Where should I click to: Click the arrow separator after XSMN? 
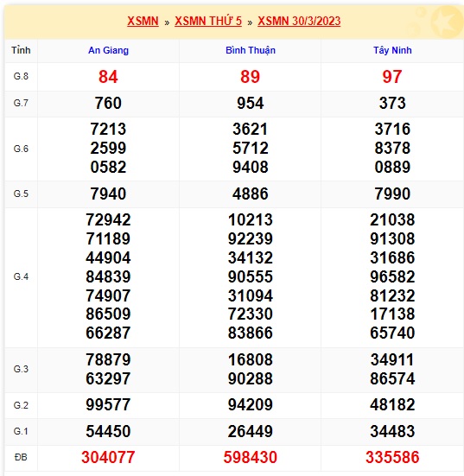tap(167, 22)
